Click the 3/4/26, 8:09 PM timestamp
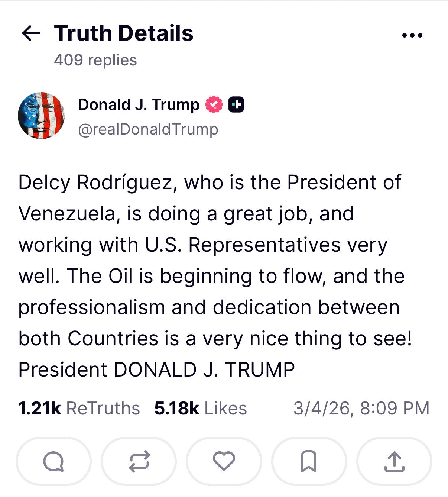448x497 pixels. coord(361,408)
